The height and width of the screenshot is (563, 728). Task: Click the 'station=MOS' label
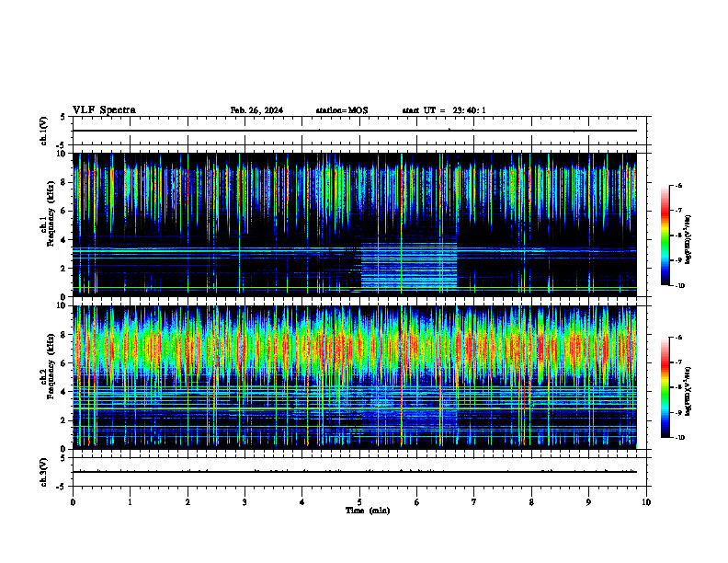[x=342, y=110]
